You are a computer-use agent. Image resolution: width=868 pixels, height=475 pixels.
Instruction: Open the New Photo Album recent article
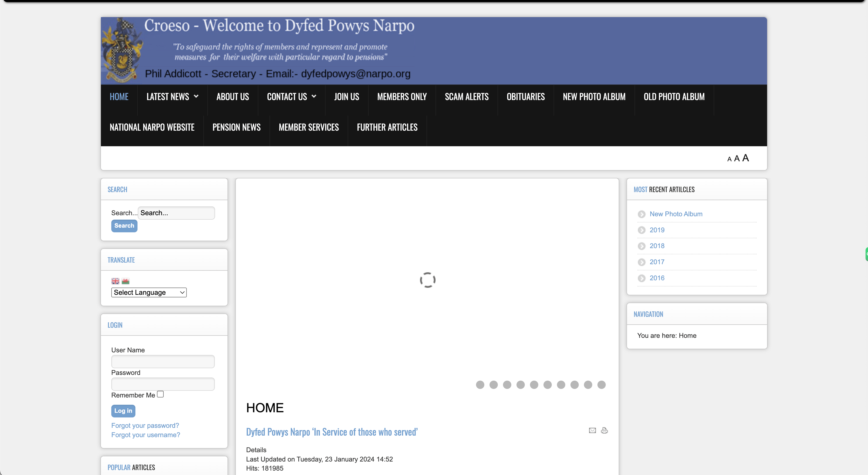[x=676, y=214]
